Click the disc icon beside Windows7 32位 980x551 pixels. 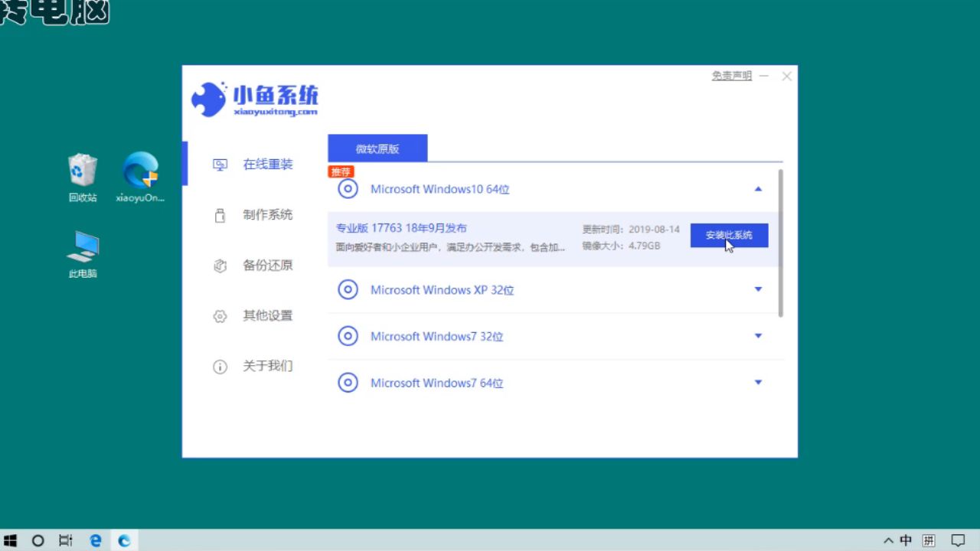(x=348, y=336)
